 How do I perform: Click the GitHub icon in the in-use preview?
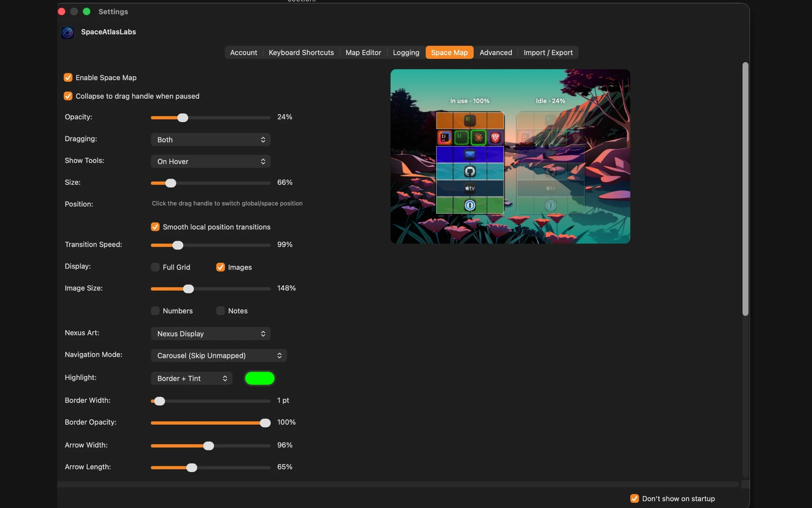470,172
